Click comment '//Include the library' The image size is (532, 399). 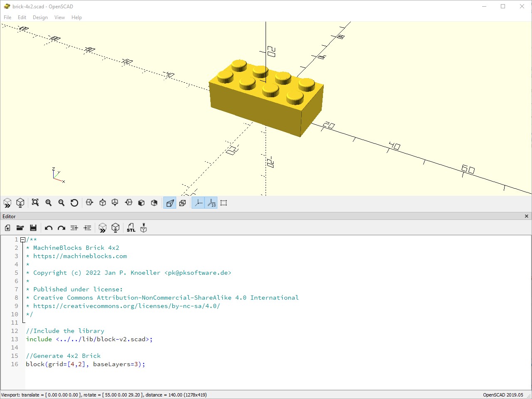point(65,331)
